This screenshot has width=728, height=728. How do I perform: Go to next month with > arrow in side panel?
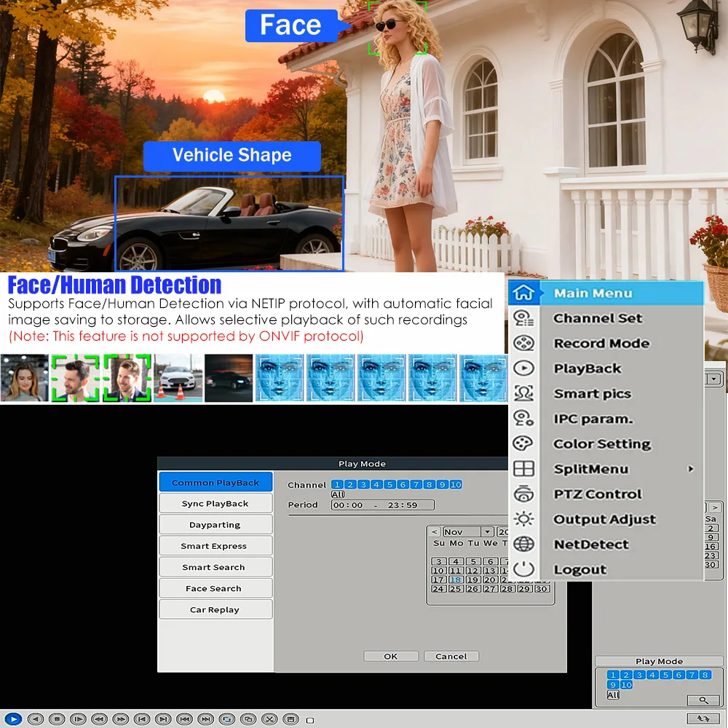coord(715,507)
